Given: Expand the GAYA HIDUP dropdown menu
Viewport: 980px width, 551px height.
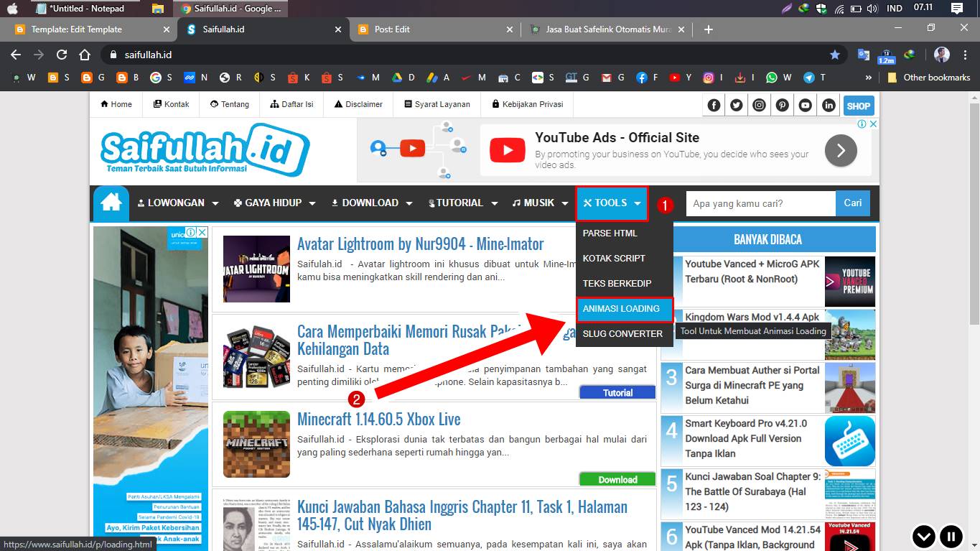Looking at the screenshot, I should tap(275, 203).
